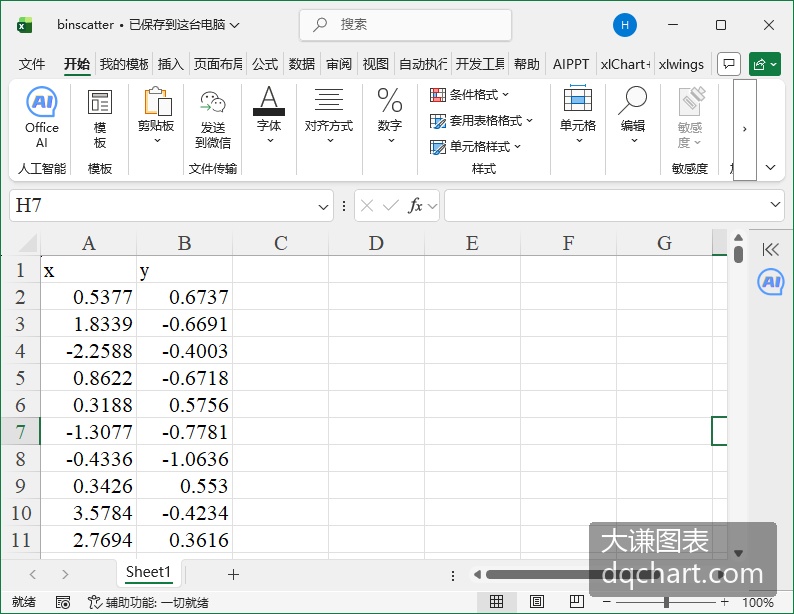Open the 文件 menu
Image resolution: width=794 pixels, height=614 pixels.
pyautogui.click(x=32, y=64)
